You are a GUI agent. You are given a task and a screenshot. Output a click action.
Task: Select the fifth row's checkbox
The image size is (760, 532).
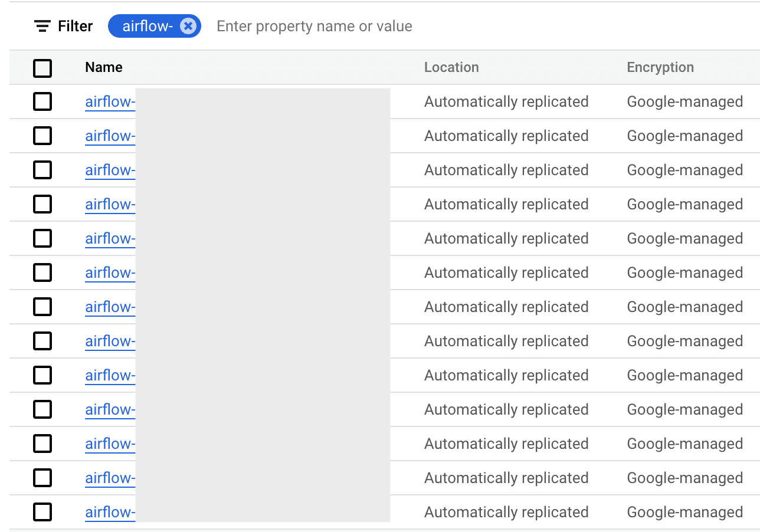pyautogui.click(x=42, y=238)
